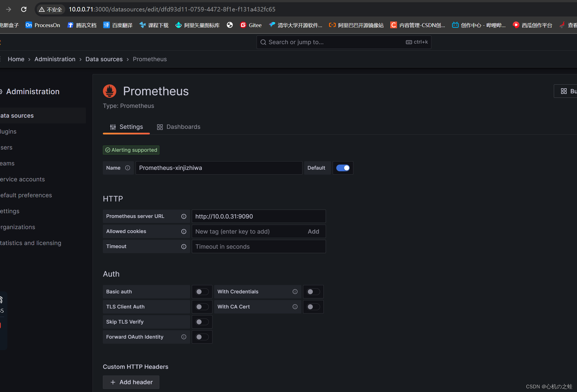Turn off the Default datasource toggle
The height and width of the screenshot is (392, 577).
tap(343, 168)
